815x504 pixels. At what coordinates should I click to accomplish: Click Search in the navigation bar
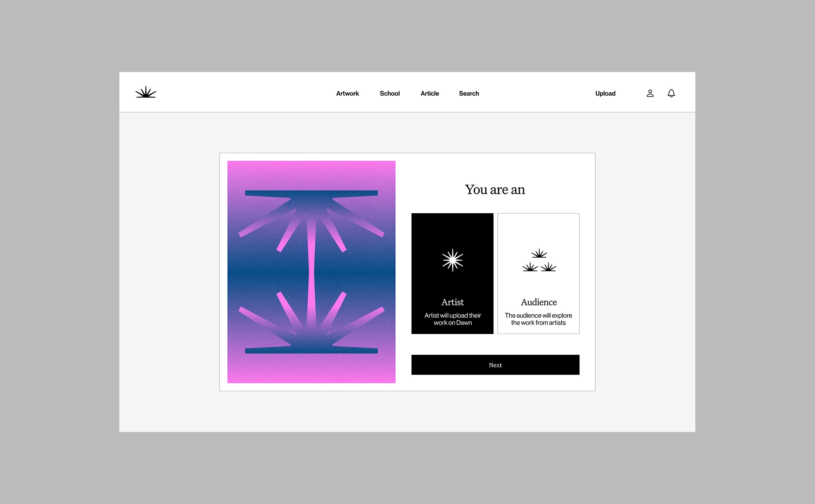coord(469,93)
